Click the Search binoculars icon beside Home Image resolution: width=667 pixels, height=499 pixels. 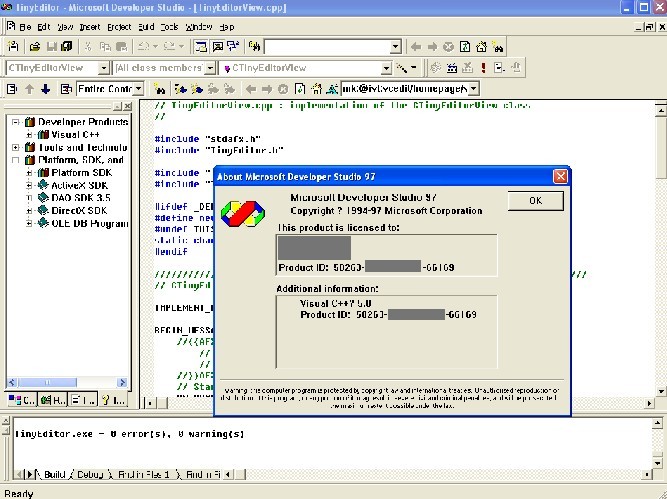pos(498,46)
